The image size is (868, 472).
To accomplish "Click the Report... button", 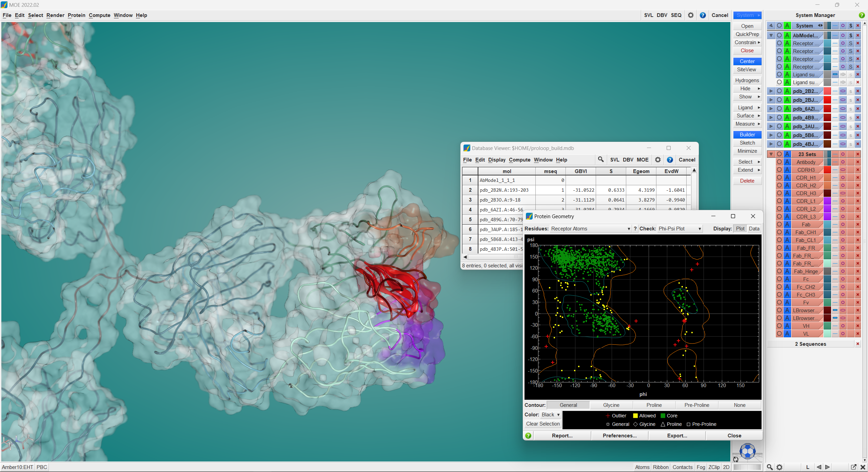I will coord(562,436).
